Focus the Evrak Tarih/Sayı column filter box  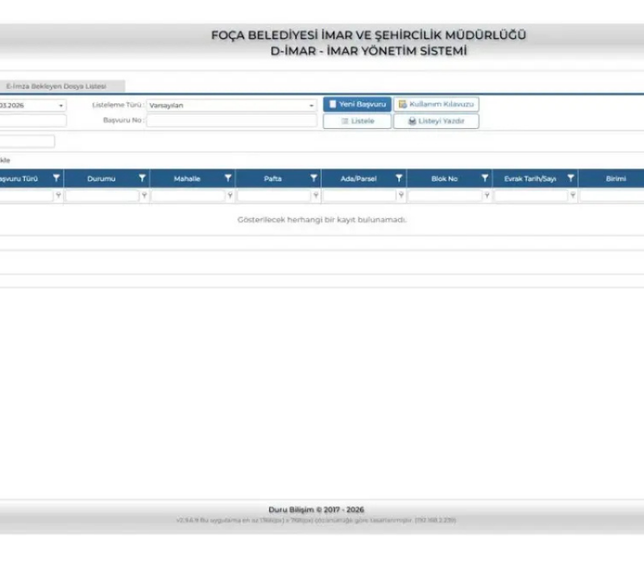coord(531,196)
